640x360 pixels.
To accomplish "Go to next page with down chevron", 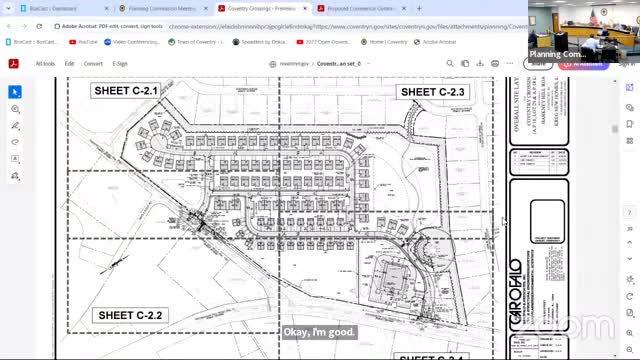I will 629,259.
